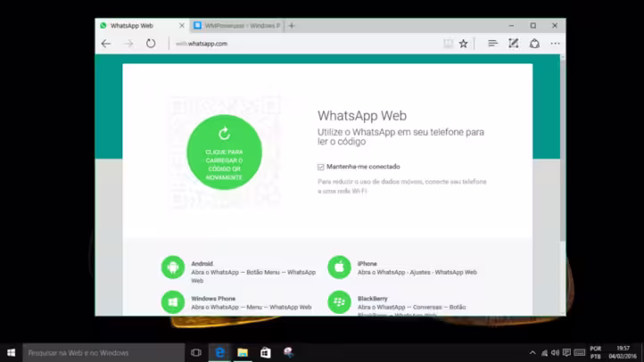644x362 pixels.
Task: Click the BlackBerry heading text
Action: point(373,299)
